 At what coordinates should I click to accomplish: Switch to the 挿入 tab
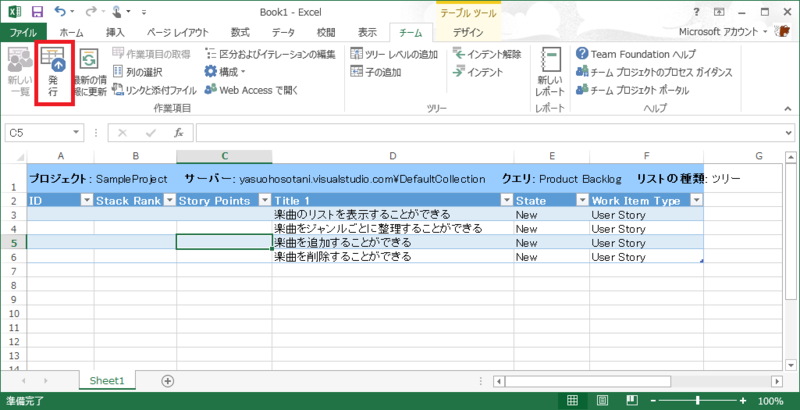pyautogui.click(x=115, y=33)
